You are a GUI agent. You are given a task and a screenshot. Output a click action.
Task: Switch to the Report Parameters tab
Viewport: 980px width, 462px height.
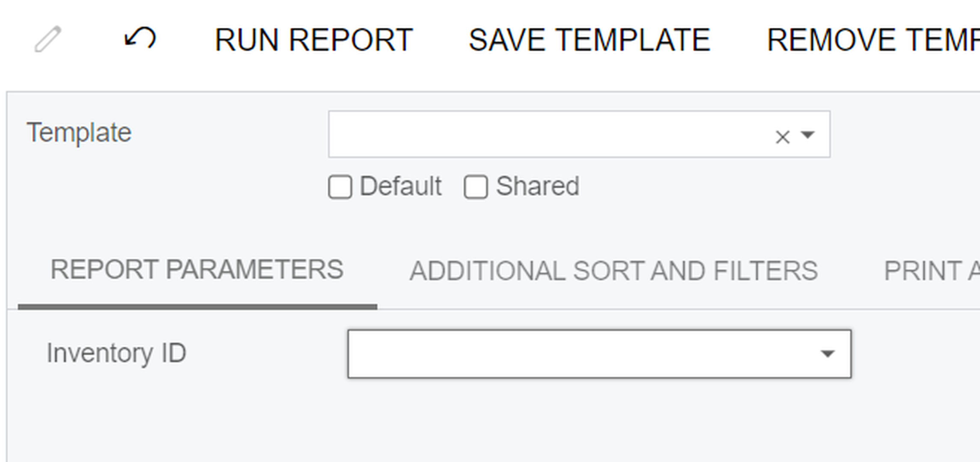[197, 270]
